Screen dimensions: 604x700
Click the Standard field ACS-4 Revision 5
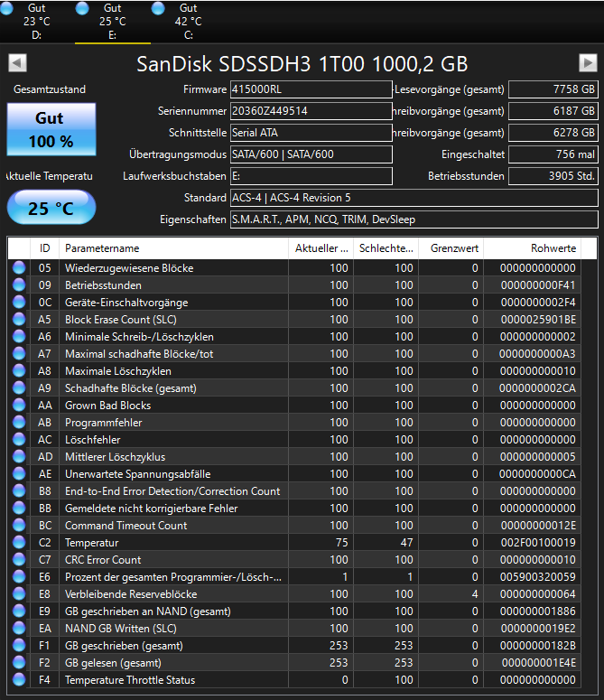coord(414,198)
